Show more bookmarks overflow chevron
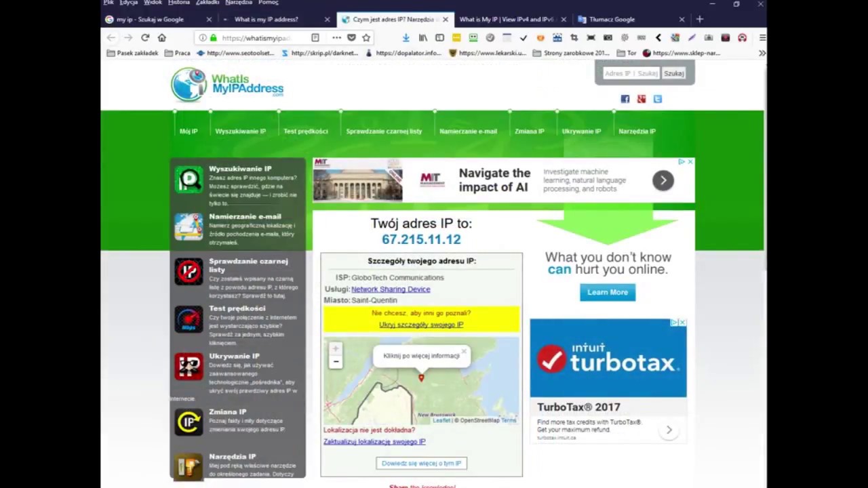Screen dimensions: 868x488 [762, 53]
